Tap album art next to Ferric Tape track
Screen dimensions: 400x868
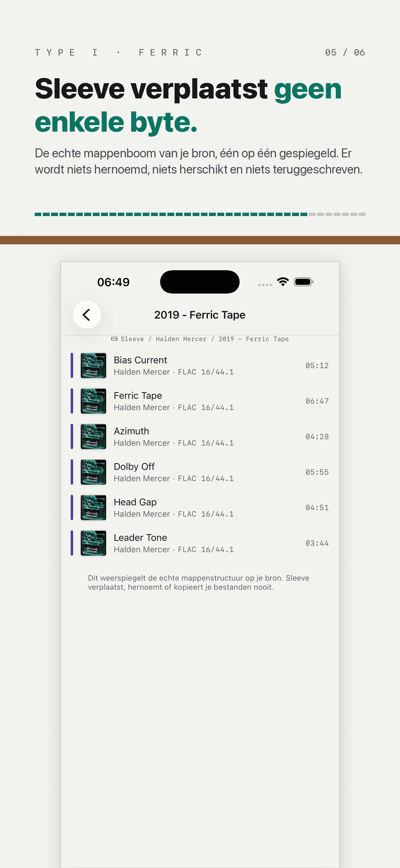click(93, 401)
